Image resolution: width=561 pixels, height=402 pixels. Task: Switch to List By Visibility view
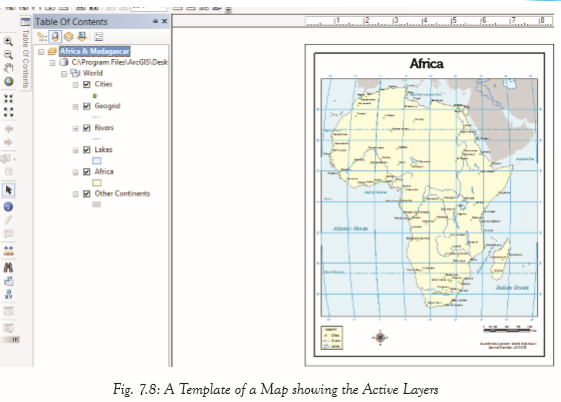[69, 36]
